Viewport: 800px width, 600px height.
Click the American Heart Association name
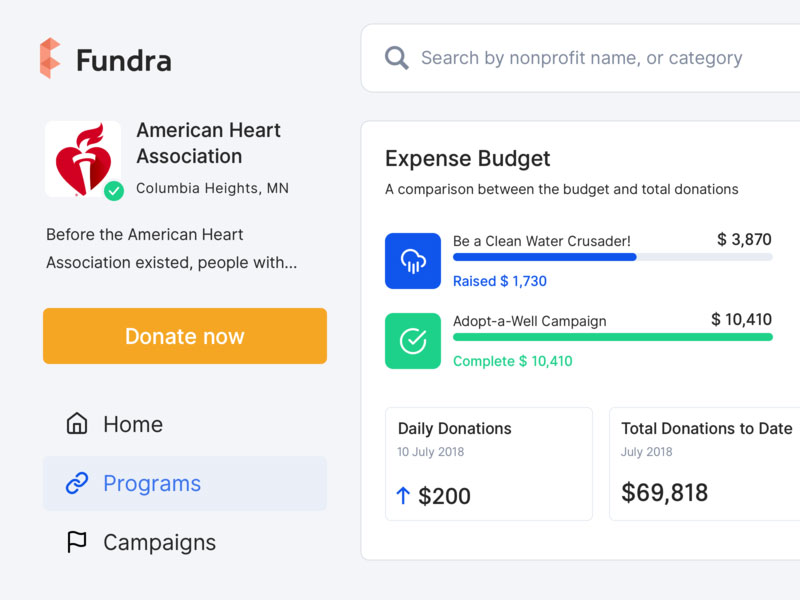coord(208,143)
